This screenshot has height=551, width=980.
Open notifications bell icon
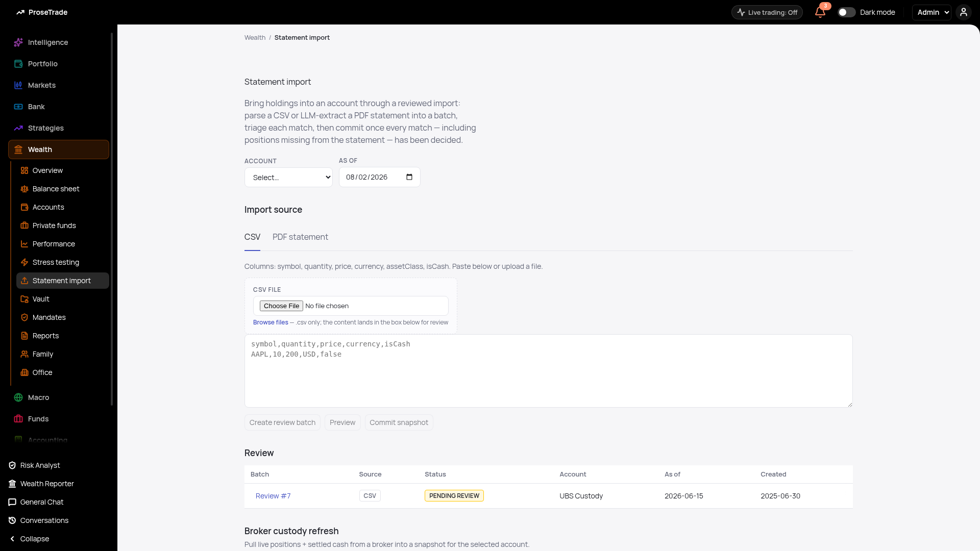(x=820, y=12)
